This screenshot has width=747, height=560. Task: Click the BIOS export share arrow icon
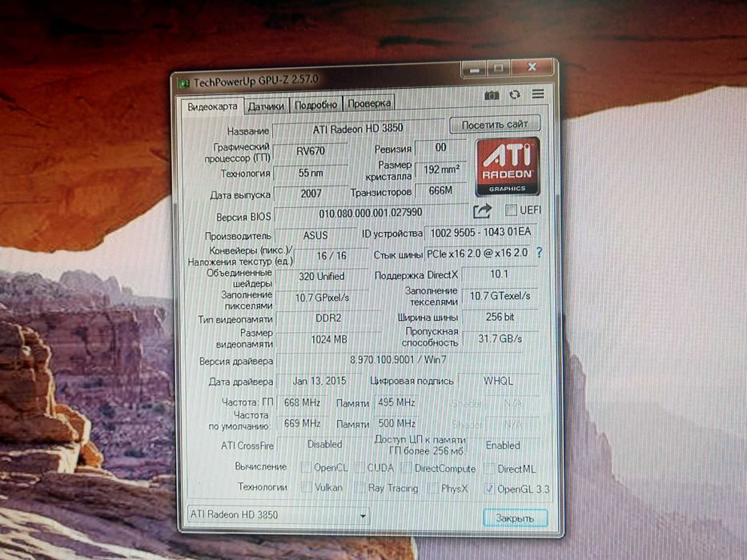click(x=482, y=210)
